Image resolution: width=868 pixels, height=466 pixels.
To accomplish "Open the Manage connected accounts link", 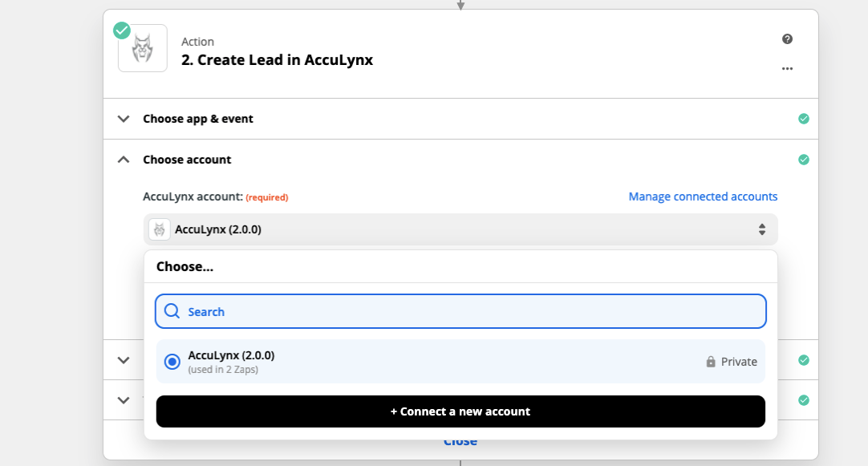I will coord(703,197).
